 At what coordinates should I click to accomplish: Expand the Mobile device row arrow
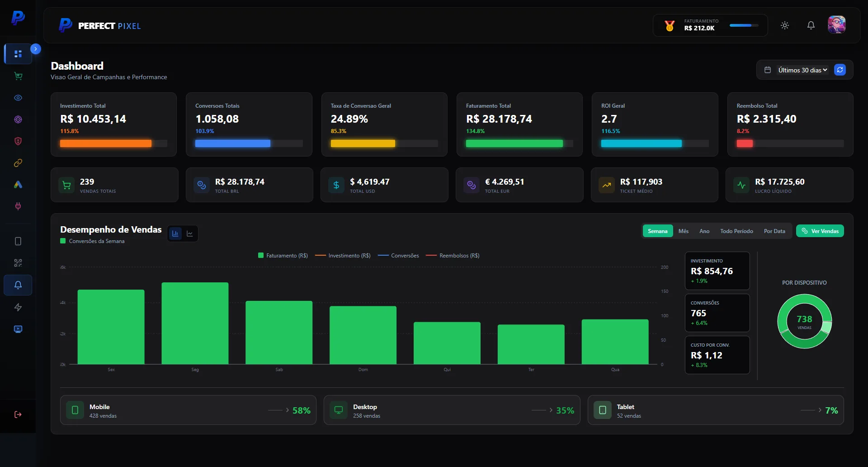coord(287,410)
